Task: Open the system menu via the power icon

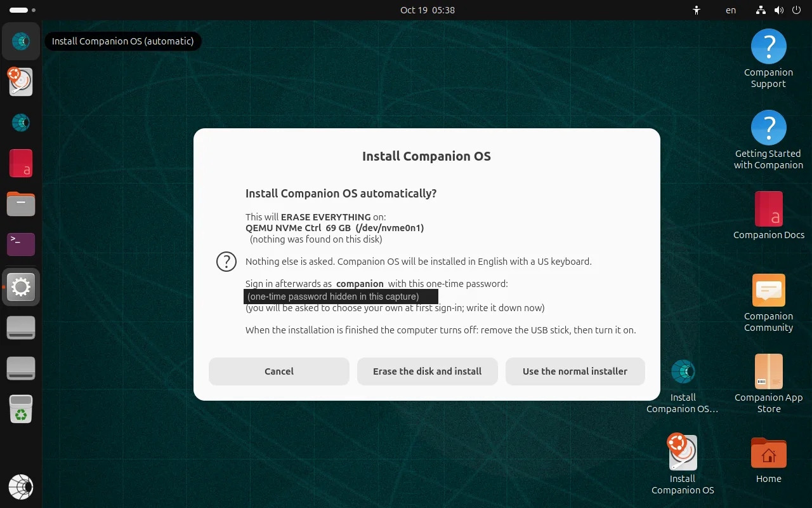Action: (796, 10)
